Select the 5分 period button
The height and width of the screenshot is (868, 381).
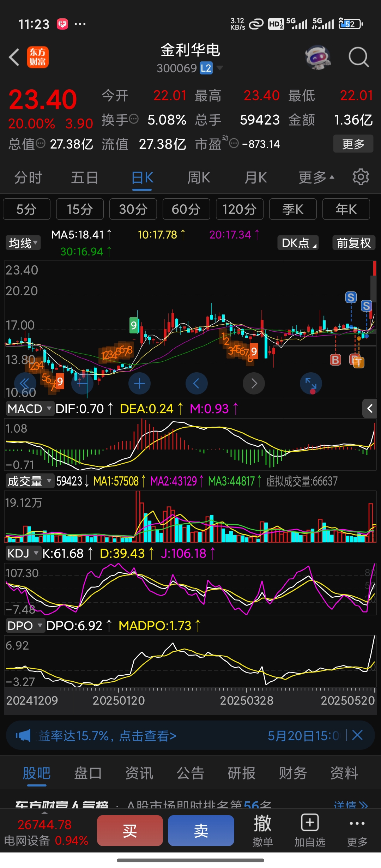(26, 209)
